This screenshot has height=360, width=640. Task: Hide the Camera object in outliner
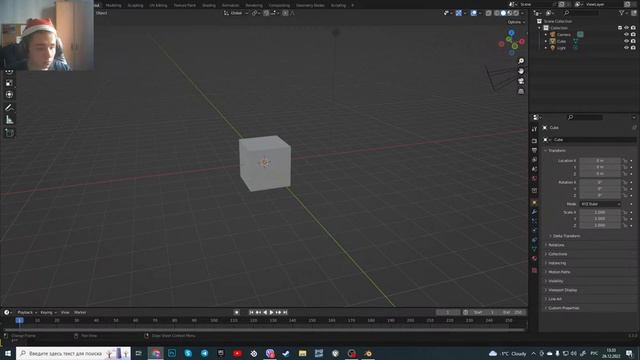(x=626, y=35)
